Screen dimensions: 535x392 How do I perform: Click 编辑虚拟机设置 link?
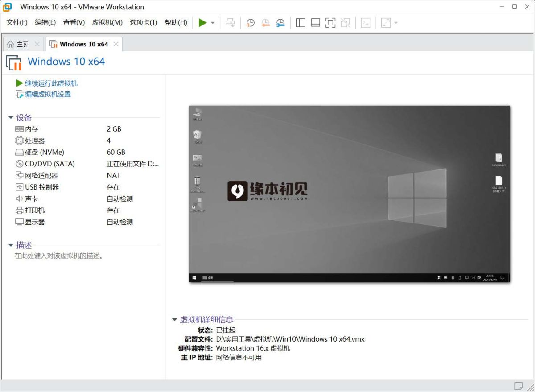pyautogui.click(x=48, y=94)
